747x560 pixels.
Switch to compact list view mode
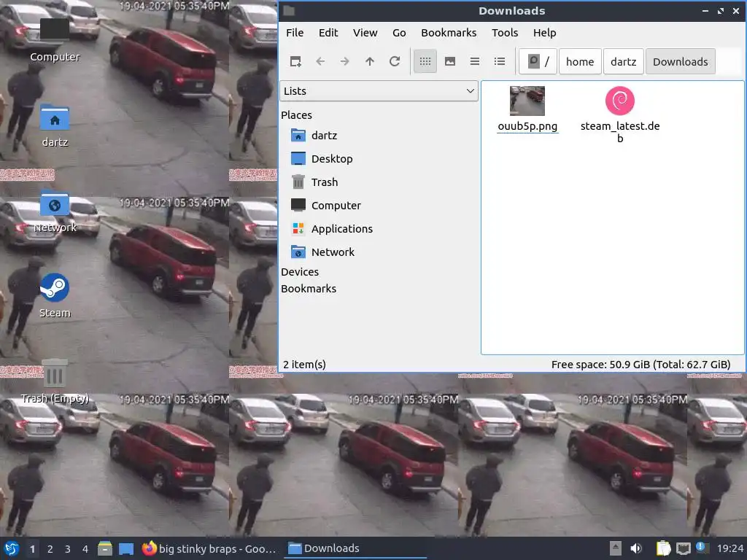tap(474, 61)
